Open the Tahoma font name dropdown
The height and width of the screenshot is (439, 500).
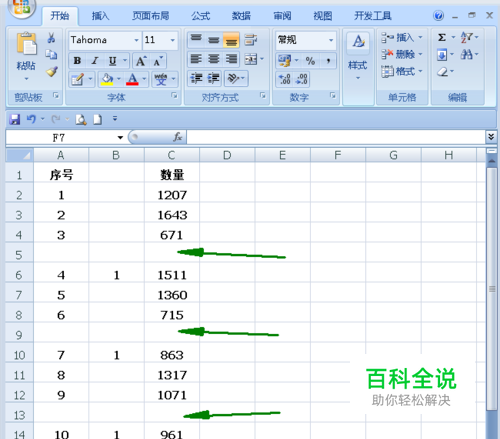click(x=136, y=40)
